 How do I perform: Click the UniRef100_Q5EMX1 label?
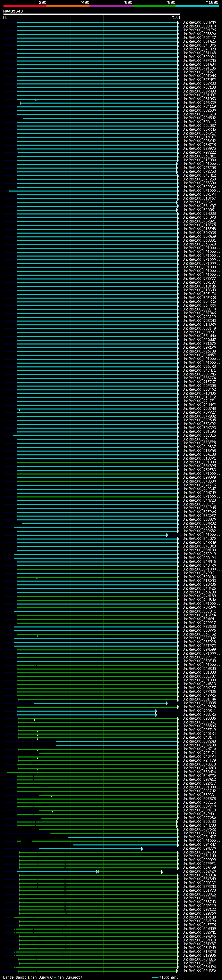click(x=199, y=156)
